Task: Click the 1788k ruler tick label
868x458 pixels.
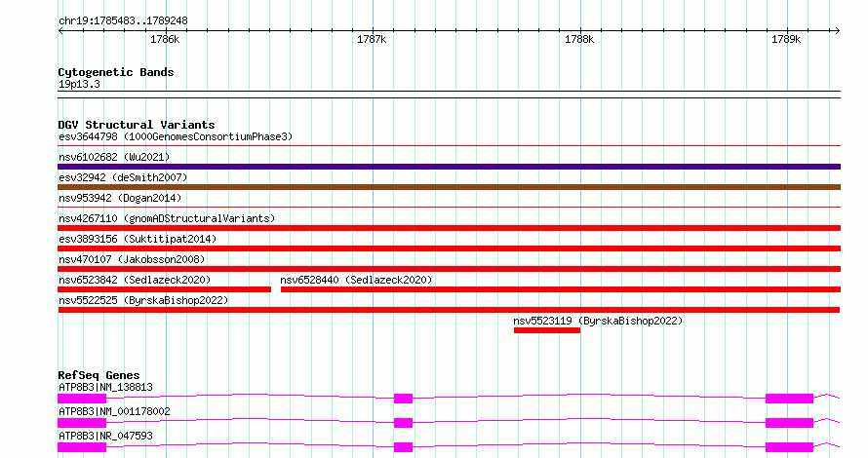Action: tap(579, 39)
